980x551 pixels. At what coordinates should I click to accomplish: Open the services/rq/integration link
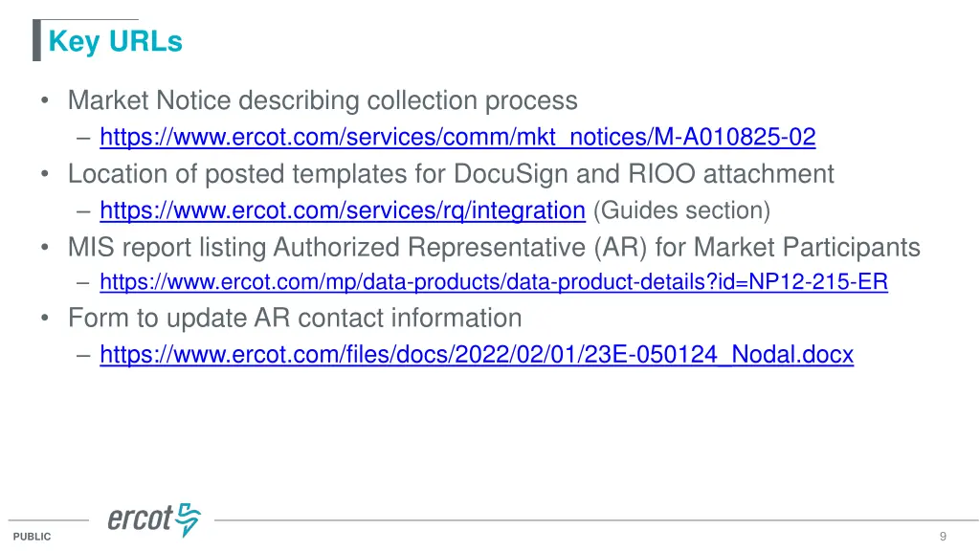(343, 210)
